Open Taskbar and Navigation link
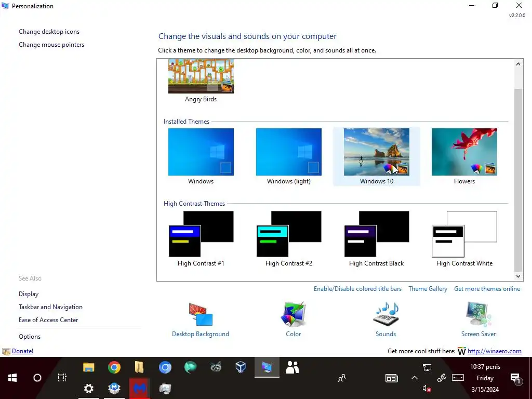 click(50, 307)
